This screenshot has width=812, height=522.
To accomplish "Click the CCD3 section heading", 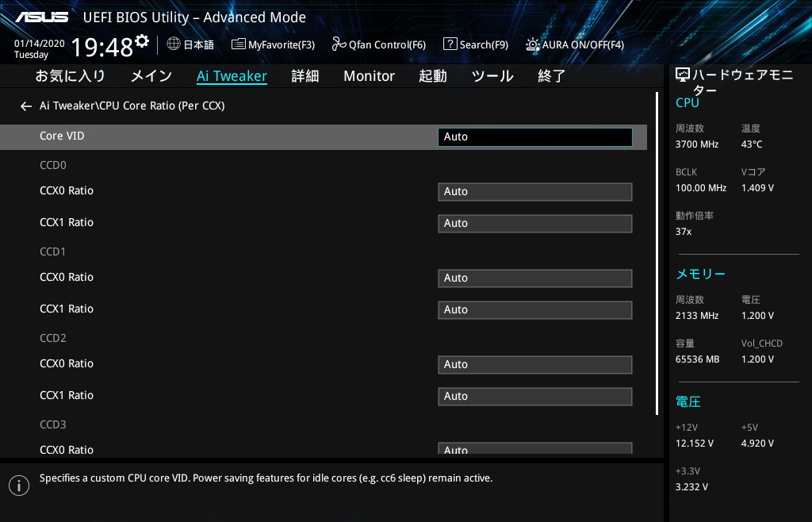I will coord(53,424).
